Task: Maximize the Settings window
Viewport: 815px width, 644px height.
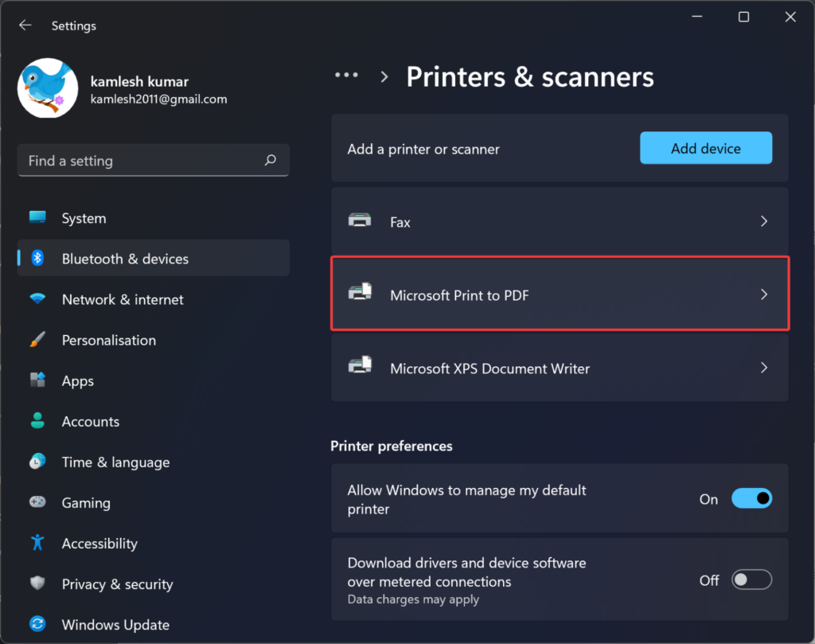Action: click(744, 17)
